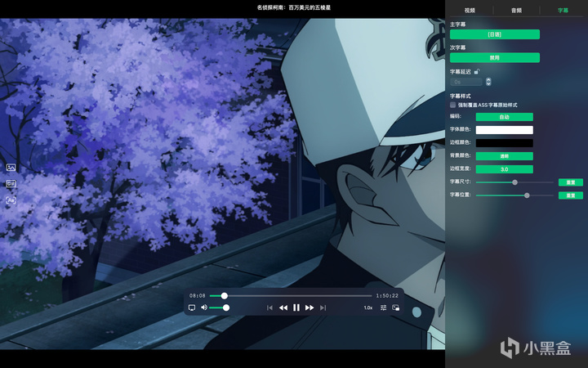Screen dimensions: 588x368
Task: Click the total duration 1:50:22
Action: 387,296
